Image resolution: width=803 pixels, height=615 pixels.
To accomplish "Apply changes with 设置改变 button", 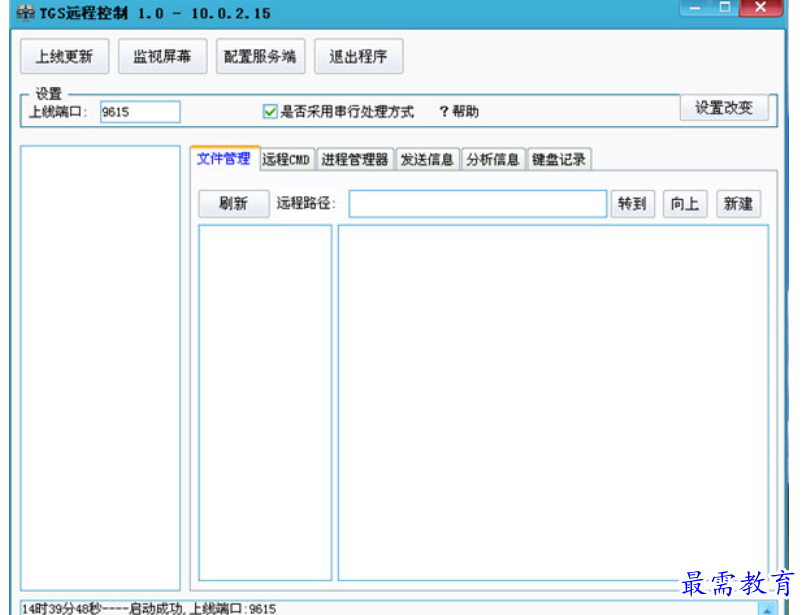I will click(724, 108).
